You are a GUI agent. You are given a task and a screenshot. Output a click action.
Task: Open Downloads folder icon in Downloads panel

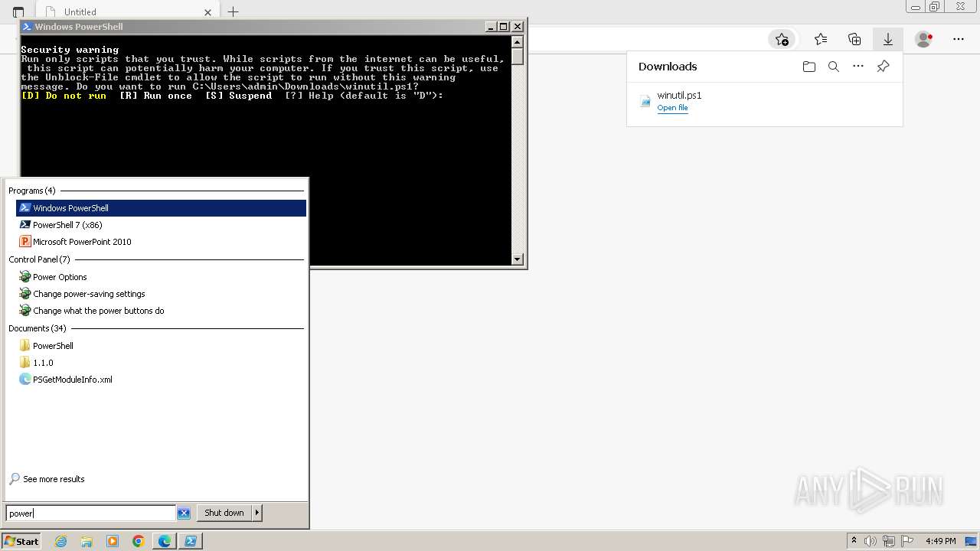click(809, 67)
